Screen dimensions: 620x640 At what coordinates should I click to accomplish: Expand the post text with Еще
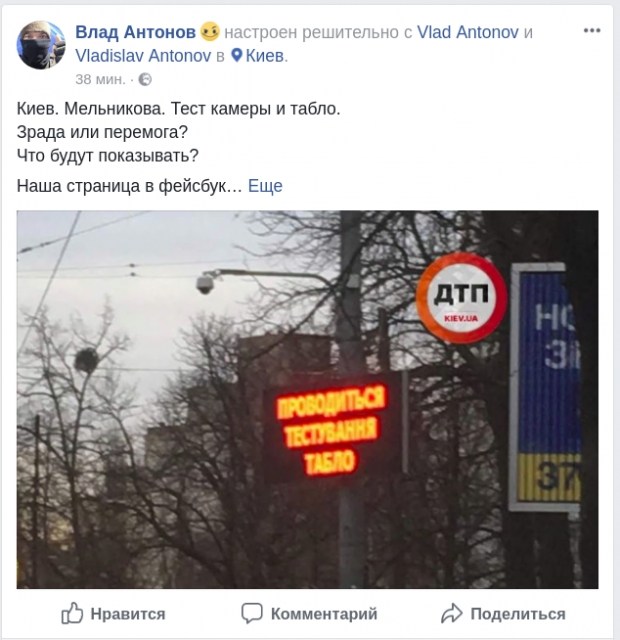point(265,186)
